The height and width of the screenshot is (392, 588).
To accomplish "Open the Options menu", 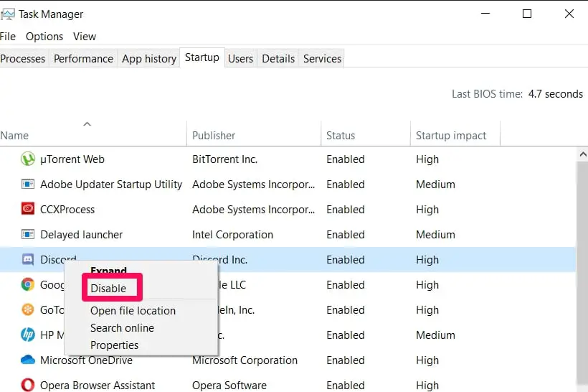I will (x=44, y=37).
